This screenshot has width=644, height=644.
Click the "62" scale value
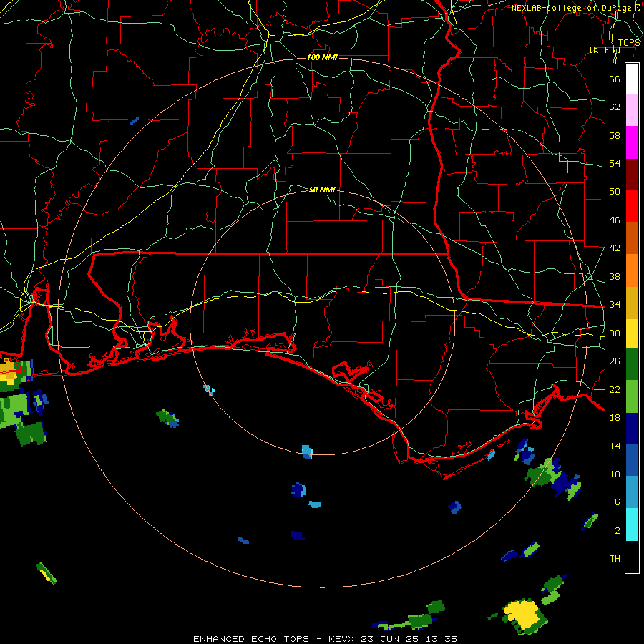coord(615,107)
